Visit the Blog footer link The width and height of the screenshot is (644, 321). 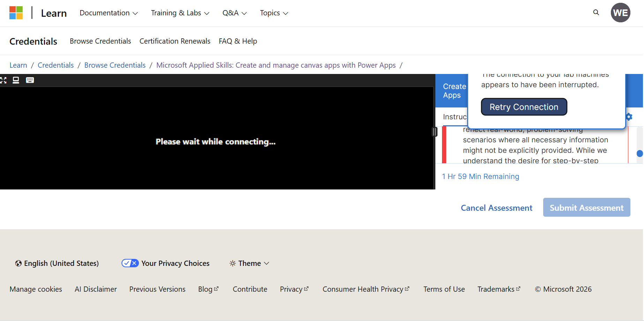point(208,289)
